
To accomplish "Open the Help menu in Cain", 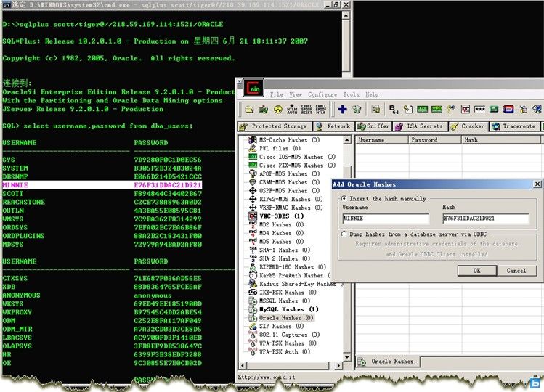I will pyautogui.click(x=372, y=94).
